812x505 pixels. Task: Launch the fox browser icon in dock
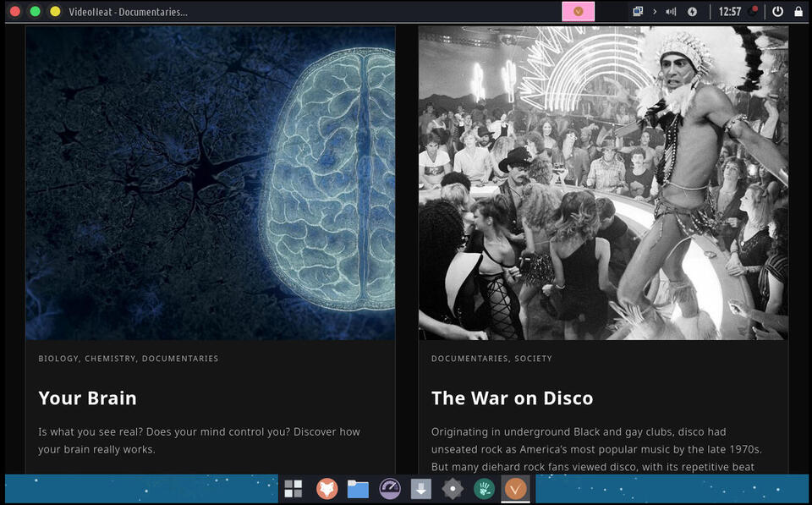pyautogui.click(x=326, y=489)
